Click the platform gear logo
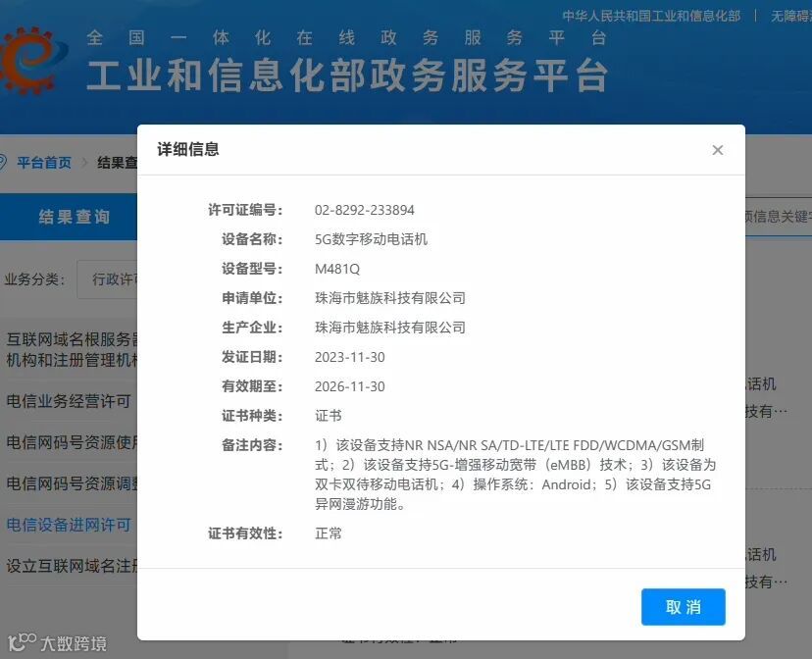The height and width of the screenshot is (659, 812). pos(32,60)
